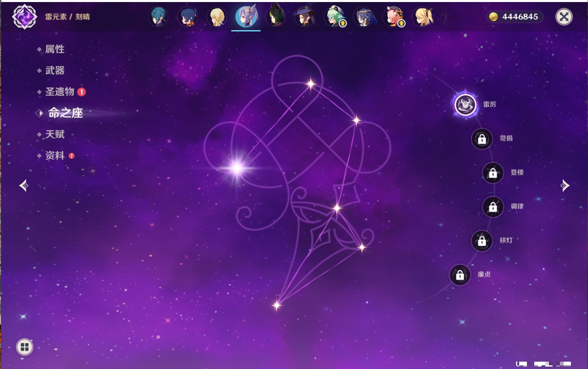Select the dark-blue-haired portrait with orange scarf
This screenshot has width=588, height=369.
(187, 17)
